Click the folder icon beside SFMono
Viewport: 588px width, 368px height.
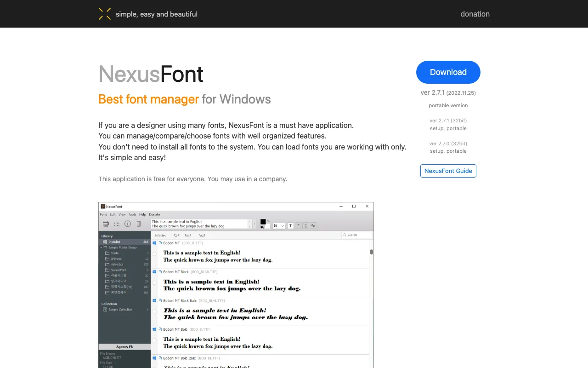click(107, 259)
